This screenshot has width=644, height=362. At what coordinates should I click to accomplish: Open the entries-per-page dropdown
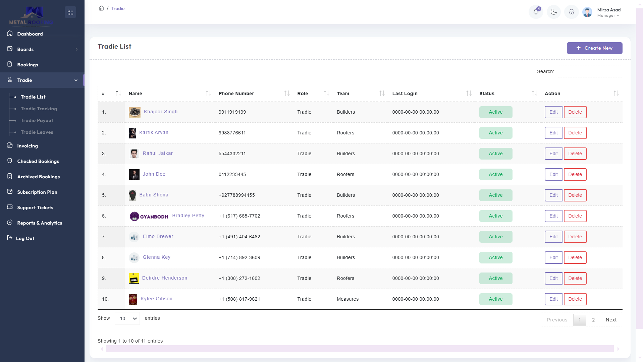127,318
